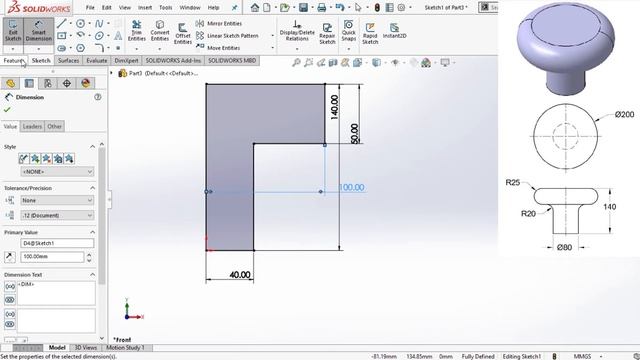
Task: Open tolerance type None dropdown
Action: pos(57,200)
